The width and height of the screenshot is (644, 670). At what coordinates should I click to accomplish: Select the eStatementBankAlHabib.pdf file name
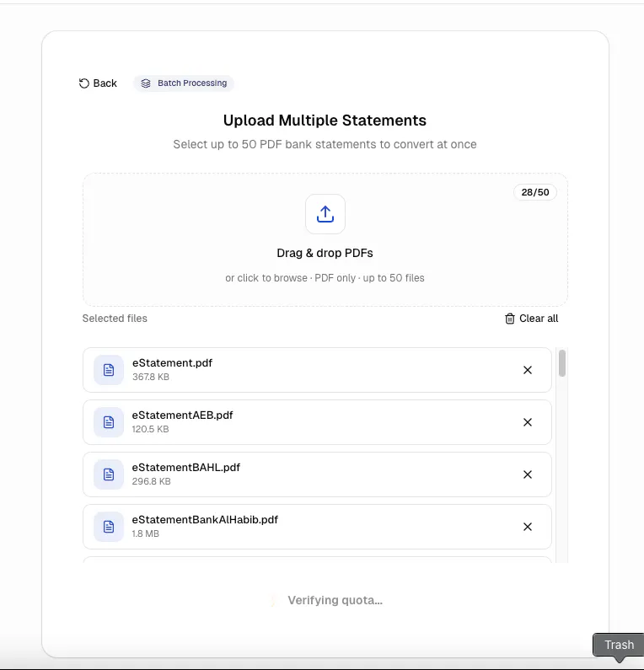(x=205, y=520)
